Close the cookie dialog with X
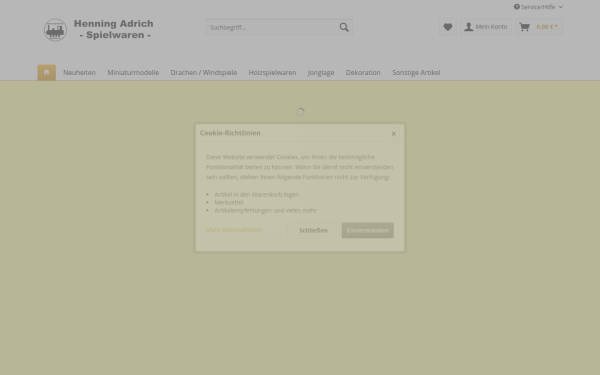The width and height of the screenshot is (600, 375). [393, 134]
